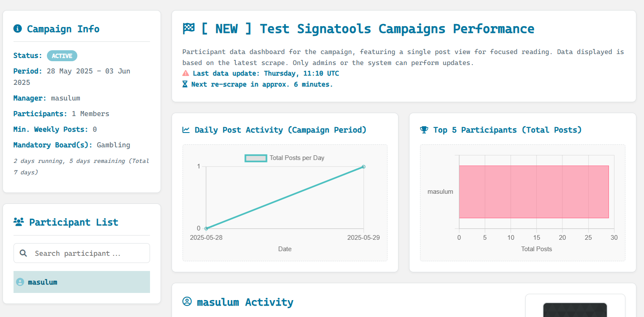644x317 pixels.
Task: Click the group icon beside Participant List
Action: pos(19,222)
